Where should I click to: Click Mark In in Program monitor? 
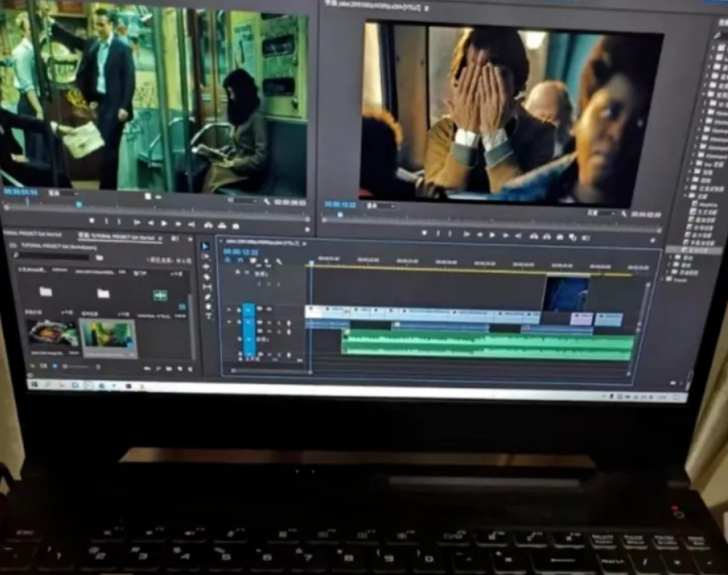pyautogui.click(x=437, y=234)
